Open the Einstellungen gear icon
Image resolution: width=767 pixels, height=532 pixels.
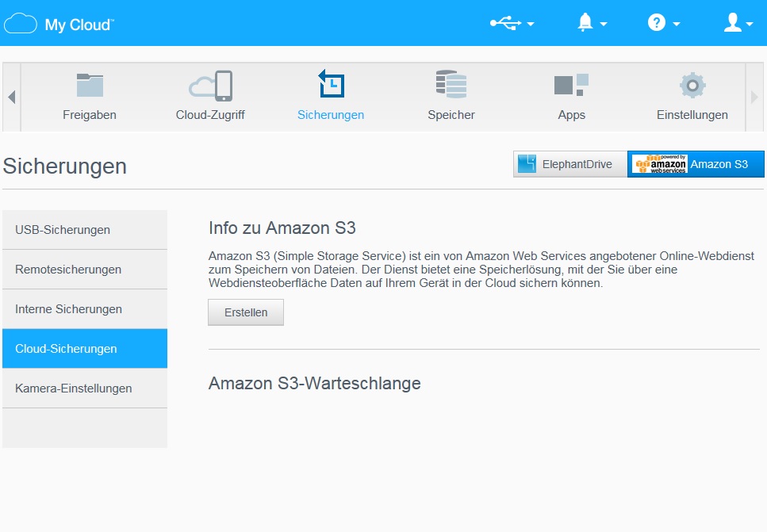pos(692,85)
